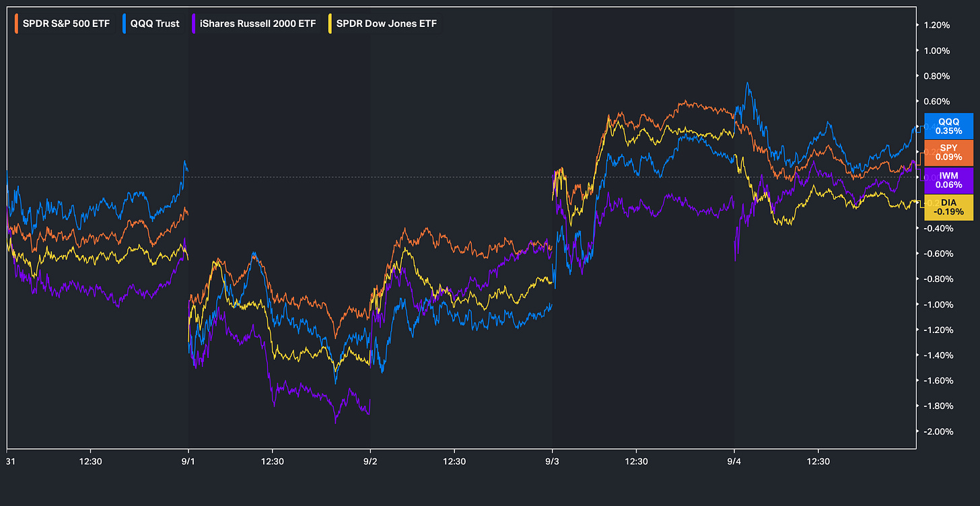The width and height of the screenshot is (980, 506).
Task: Select the QQQ 0.35% price tag
Action: (x=949, y=126)
